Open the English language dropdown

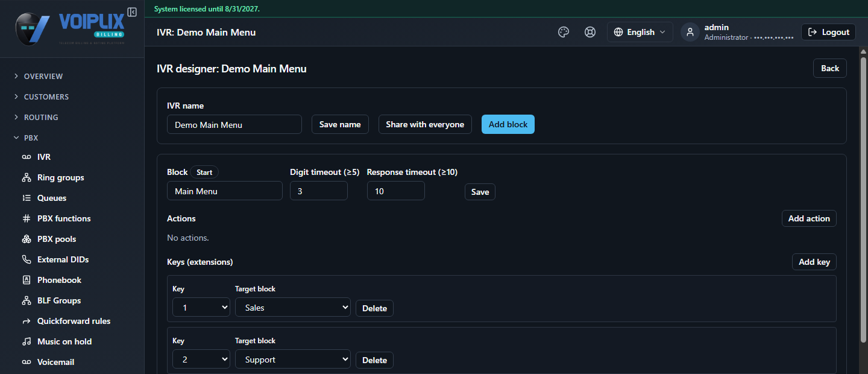[x=640, y=32]
